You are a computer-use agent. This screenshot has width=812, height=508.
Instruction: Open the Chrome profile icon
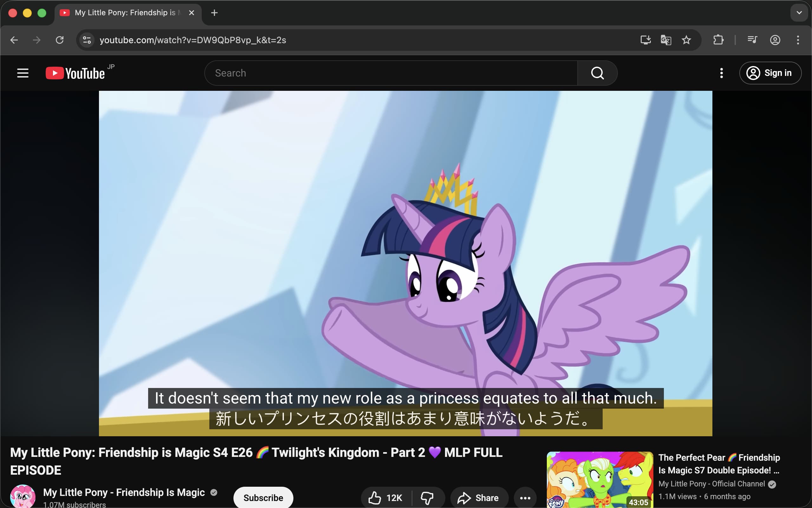(775, 40)
